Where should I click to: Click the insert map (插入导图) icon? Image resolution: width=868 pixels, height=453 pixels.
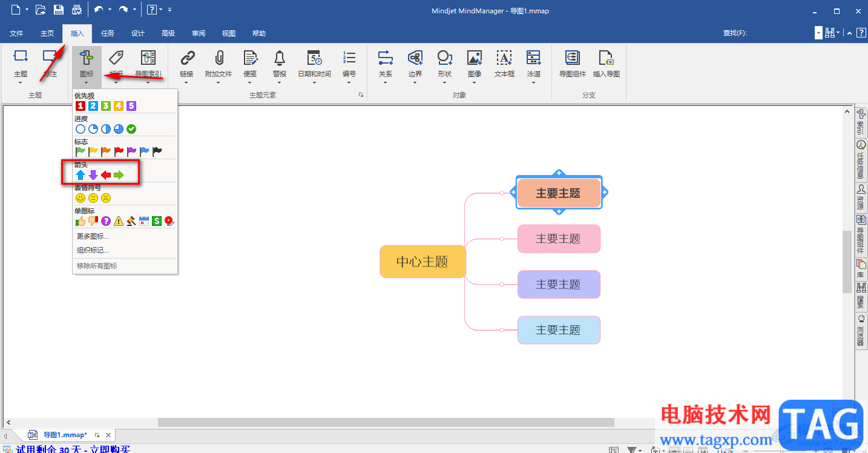coord(606,58)
